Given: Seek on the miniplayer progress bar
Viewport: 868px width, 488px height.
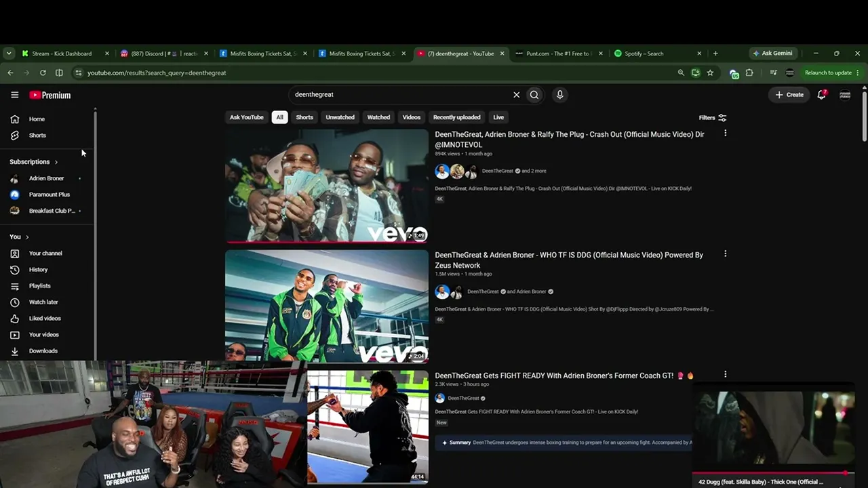Looking at the screenshot, I should click(773, 473).
